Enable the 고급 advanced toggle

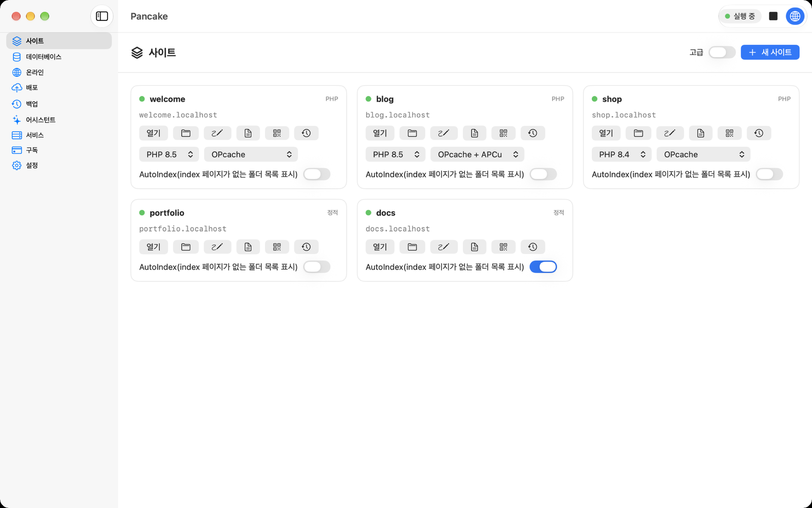coord(722,52)
